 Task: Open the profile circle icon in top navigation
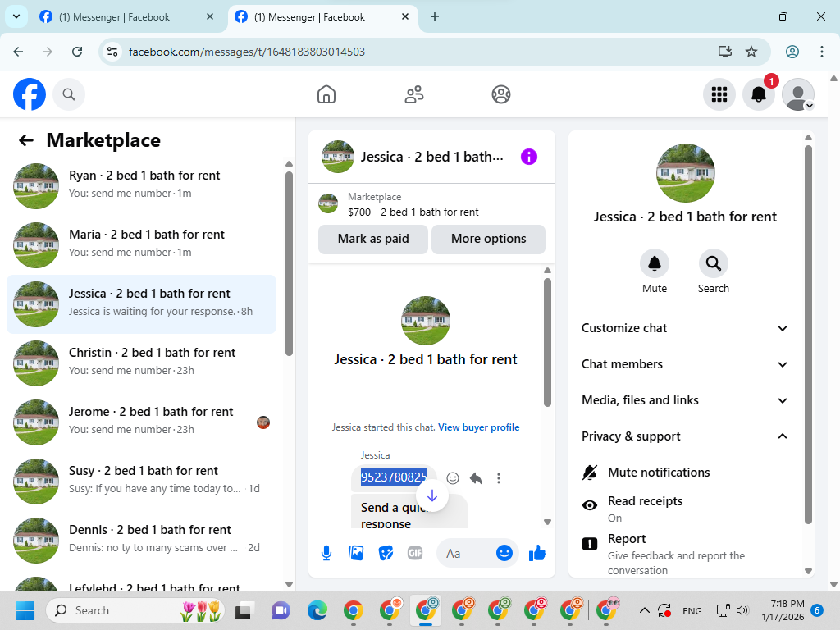click(501, 95)
